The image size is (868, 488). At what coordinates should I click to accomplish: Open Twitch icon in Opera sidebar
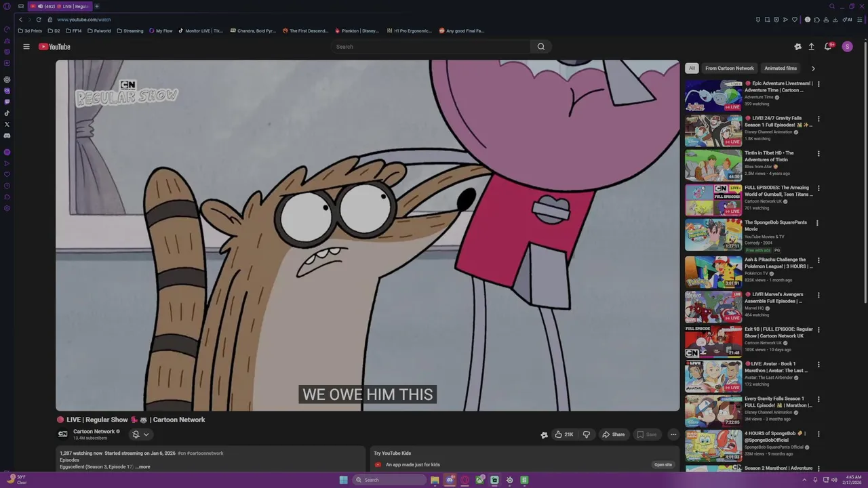[x=7, y=102]
